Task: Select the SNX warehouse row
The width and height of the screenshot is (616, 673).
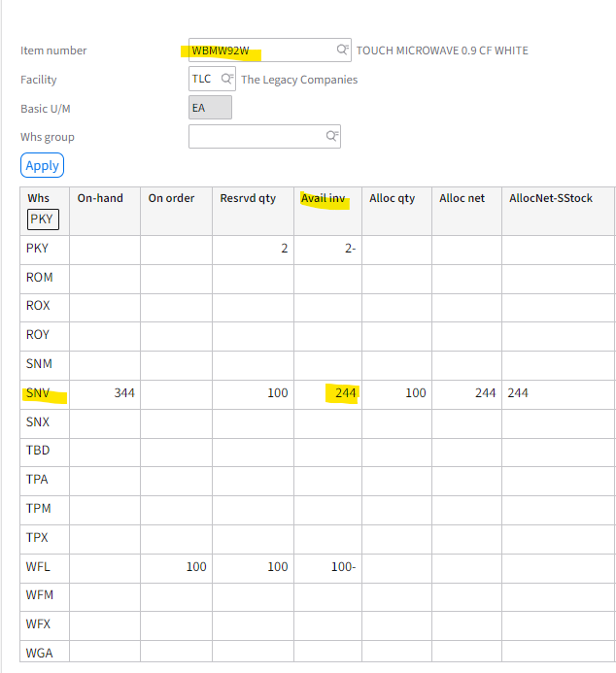Action: click(317, 423)
